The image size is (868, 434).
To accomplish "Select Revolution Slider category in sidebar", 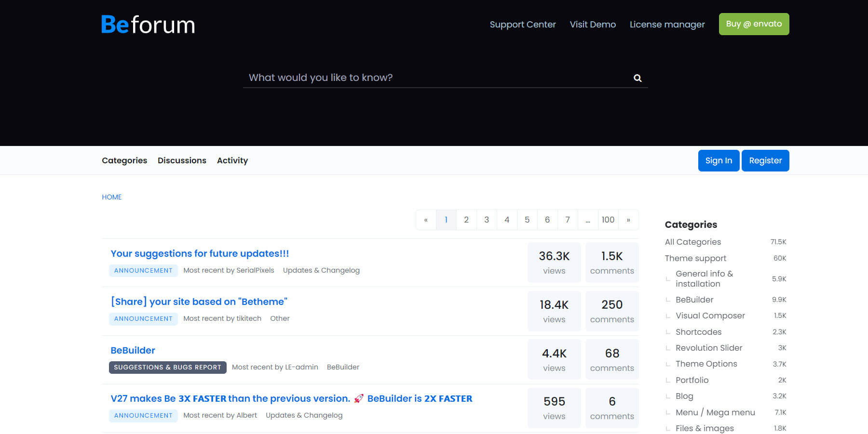I will [x=709, y=348].
